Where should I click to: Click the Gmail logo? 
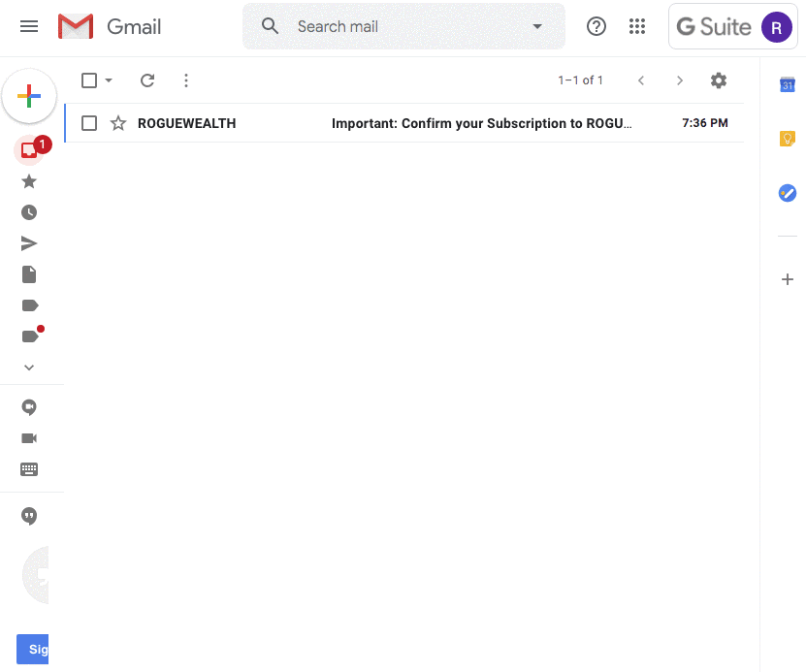[110, 26]
